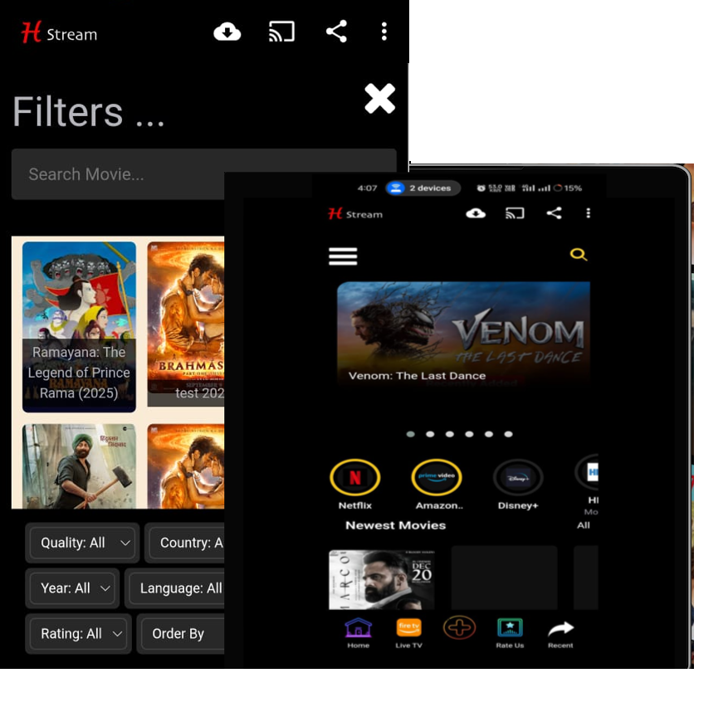
Task: Open the Amazon prime video category icon
Action: point(437,477)
